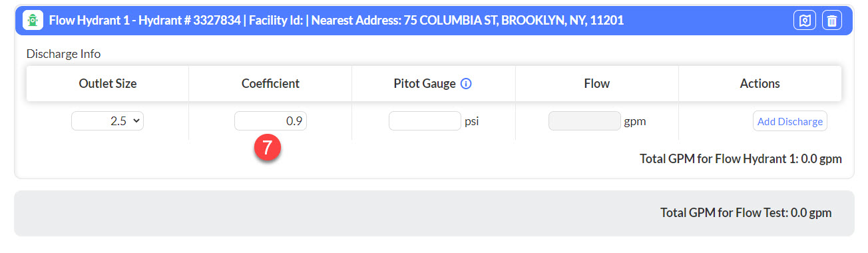
Task: Delete Flow Hydrant 1 with trash icon
Action: [831, 21]
